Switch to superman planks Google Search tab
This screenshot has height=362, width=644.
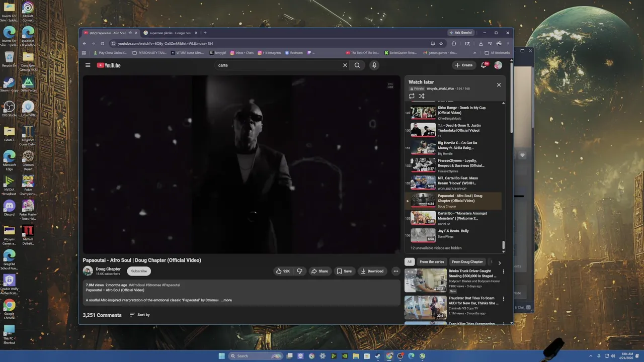(x=170, y=33)
